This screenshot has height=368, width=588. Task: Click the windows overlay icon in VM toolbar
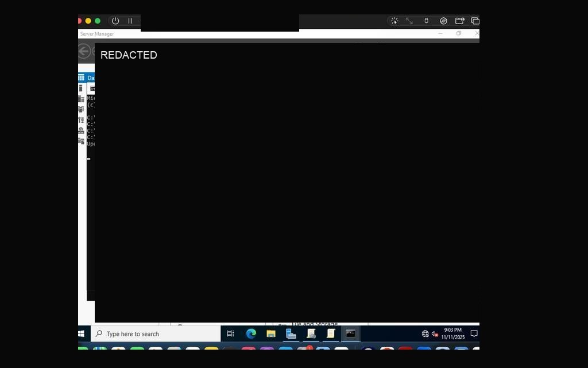pyautogui.click(x=475, y=21)
